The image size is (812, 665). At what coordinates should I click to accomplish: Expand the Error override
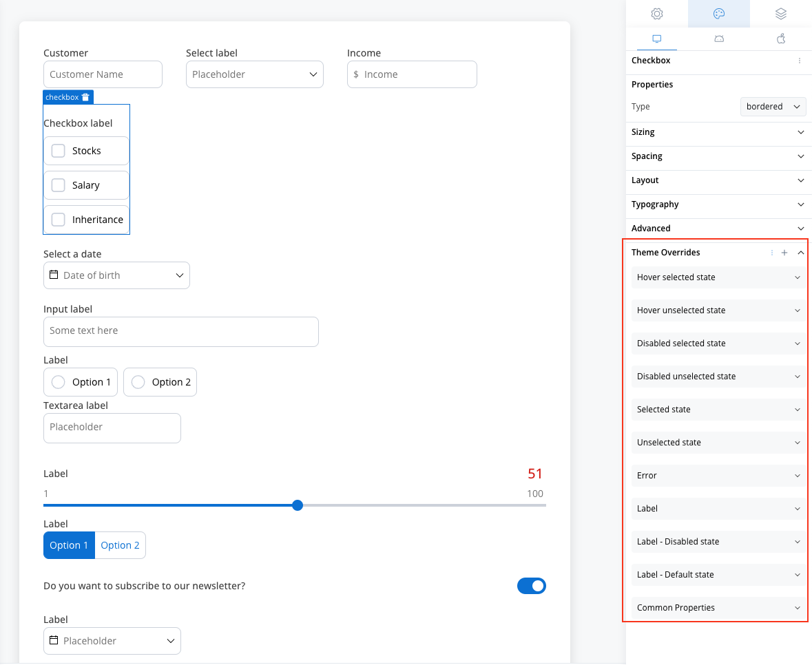pyautogui.click(x=718, y=476)
